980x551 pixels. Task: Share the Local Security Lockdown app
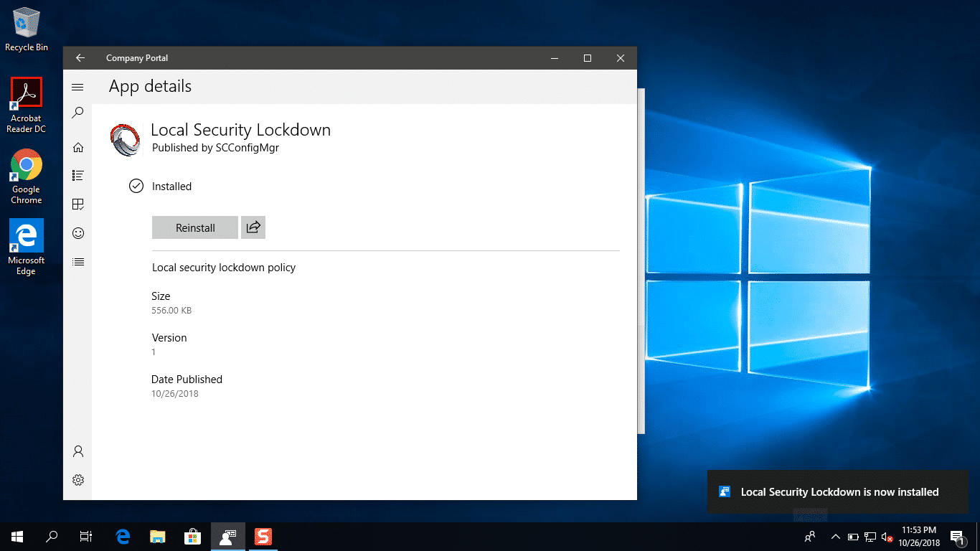(x=253, y=227)
